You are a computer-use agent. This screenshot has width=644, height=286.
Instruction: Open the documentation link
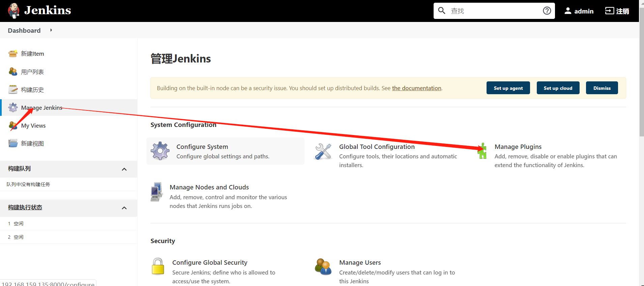click(416, 88)
